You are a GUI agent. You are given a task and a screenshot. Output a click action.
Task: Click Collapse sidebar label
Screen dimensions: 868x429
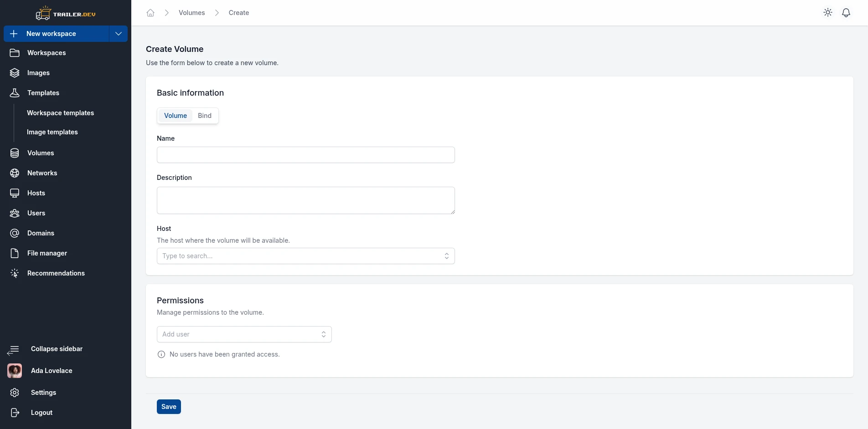click(57, 349)
